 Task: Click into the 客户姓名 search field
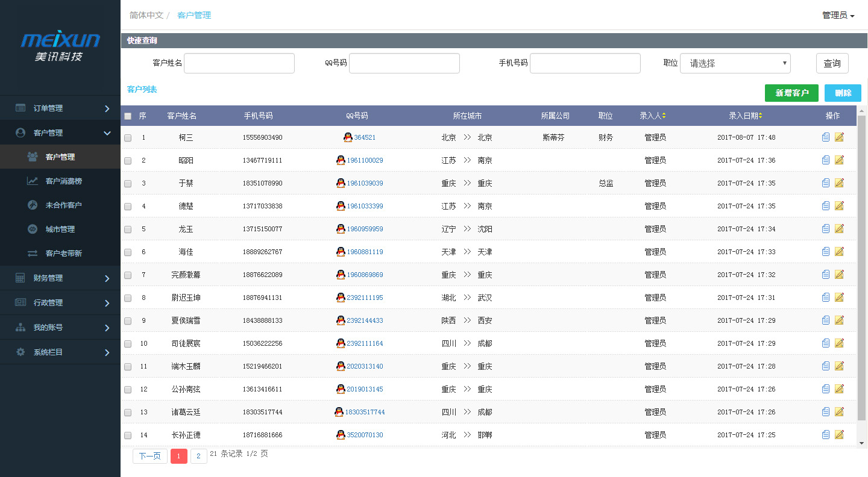(239, 63)
